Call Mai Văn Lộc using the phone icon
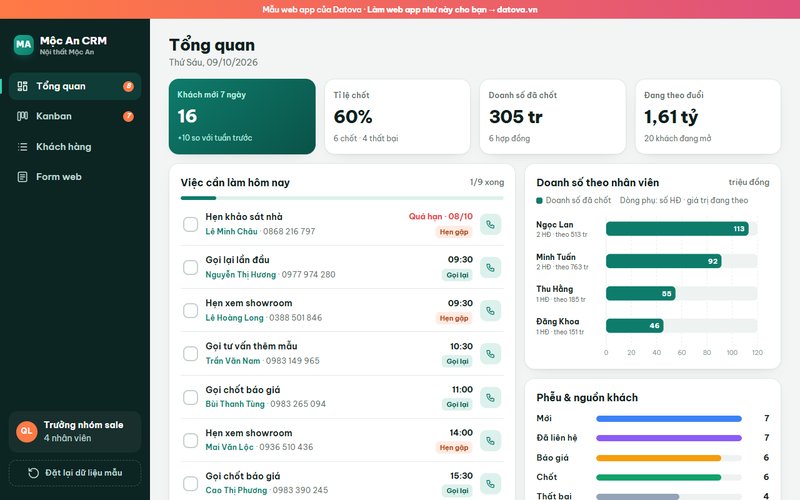Screen dimensions: 800x500 (490, 441)
